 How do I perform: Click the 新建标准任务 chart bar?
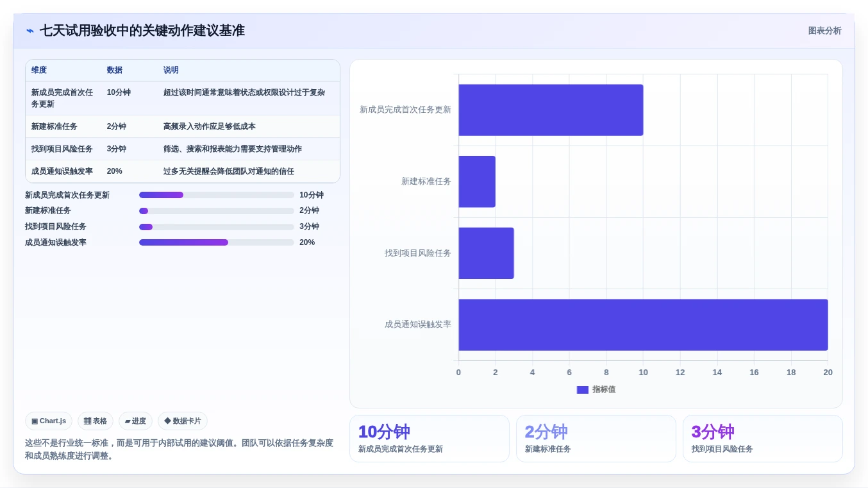click(477, 181)
